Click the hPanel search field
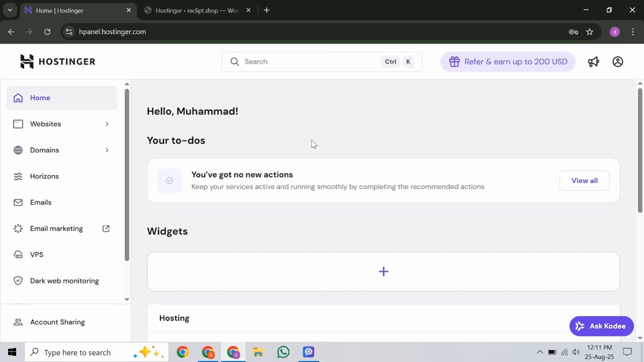 pos(321,61)
